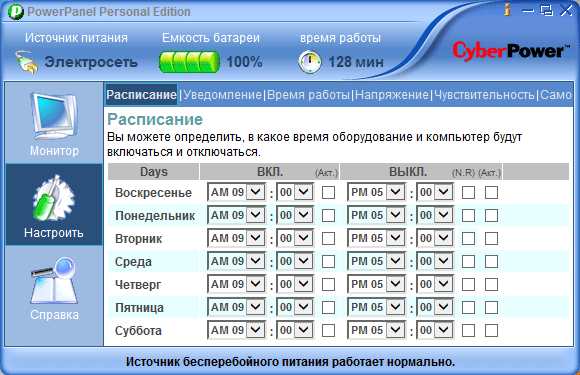Close the PowerPanel window
Screen dimensions: 580x375
point(566,10)
